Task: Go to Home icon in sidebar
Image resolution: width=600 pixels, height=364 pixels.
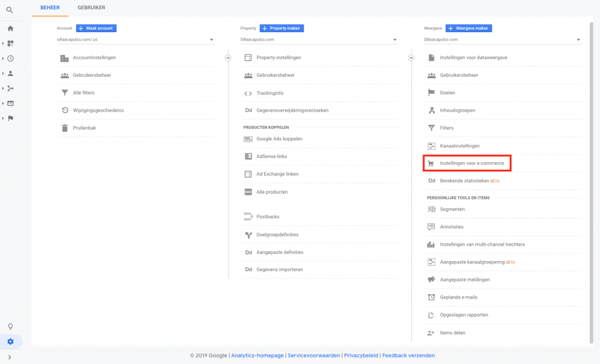Action: [x=11, y=28]
